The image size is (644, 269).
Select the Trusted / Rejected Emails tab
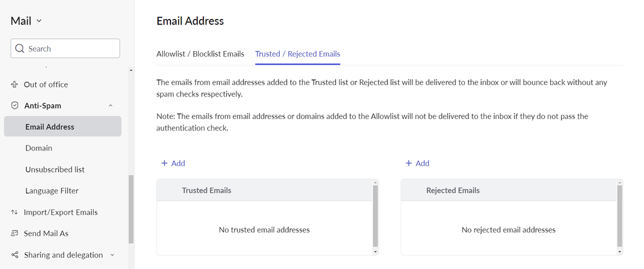(297, 54)
